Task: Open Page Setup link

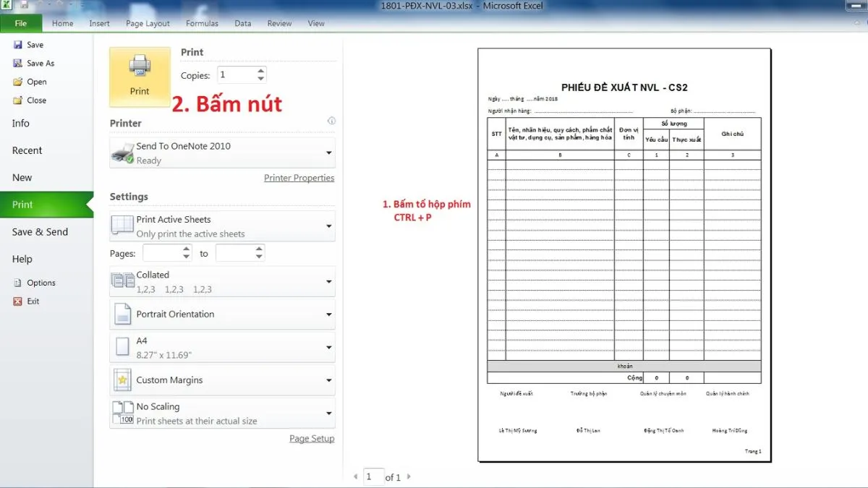Action: click(x=312, y=438)
